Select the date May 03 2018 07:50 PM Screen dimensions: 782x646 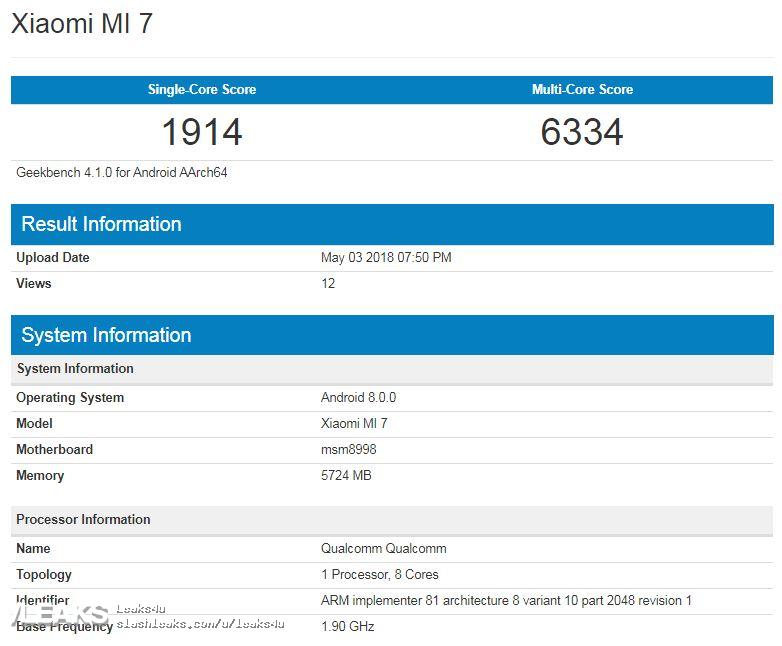click(x=386, y=257)
